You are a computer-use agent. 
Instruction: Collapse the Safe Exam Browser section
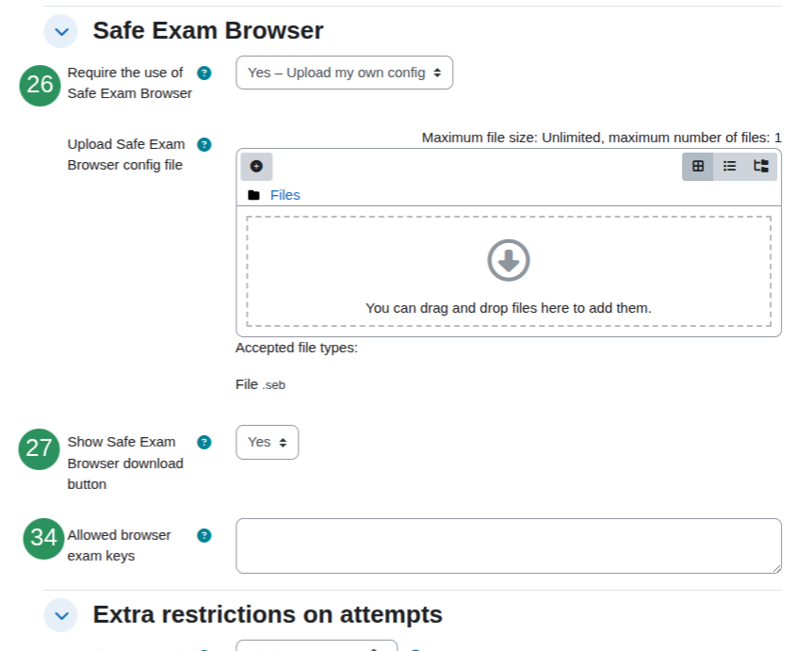tap(61, 32)
